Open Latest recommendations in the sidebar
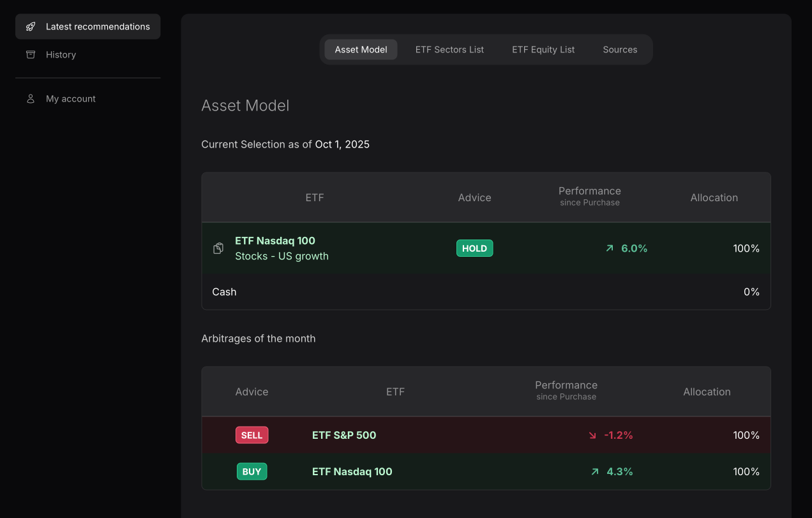Screen dimensions: 812x518 pos(98,27)
